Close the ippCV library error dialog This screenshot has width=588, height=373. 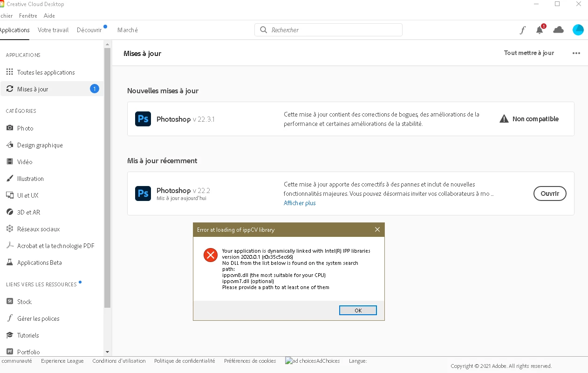click(x=377, y=229)
